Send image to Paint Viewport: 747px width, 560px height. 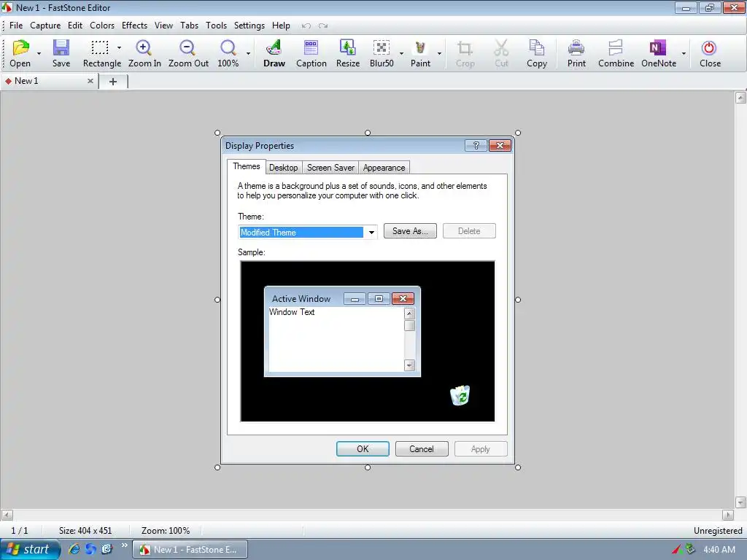coord(420,53)
